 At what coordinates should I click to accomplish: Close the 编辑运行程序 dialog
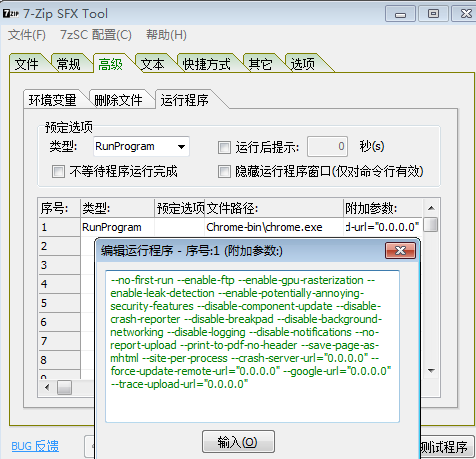tap(400, 251)
